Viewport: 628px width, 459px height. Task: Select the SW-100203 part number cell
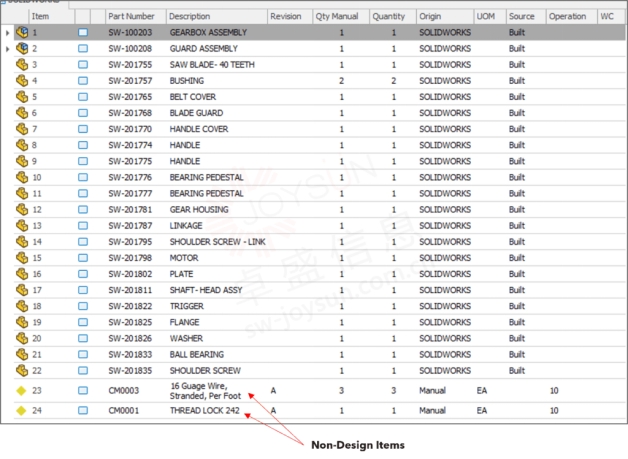click(130, 32)
